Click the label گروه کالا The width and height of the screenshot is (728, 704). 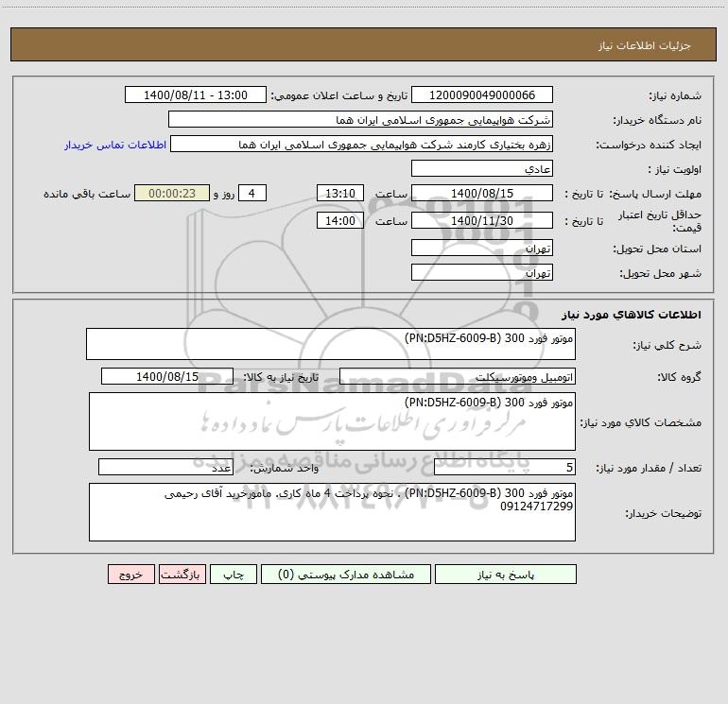point(679,377)
